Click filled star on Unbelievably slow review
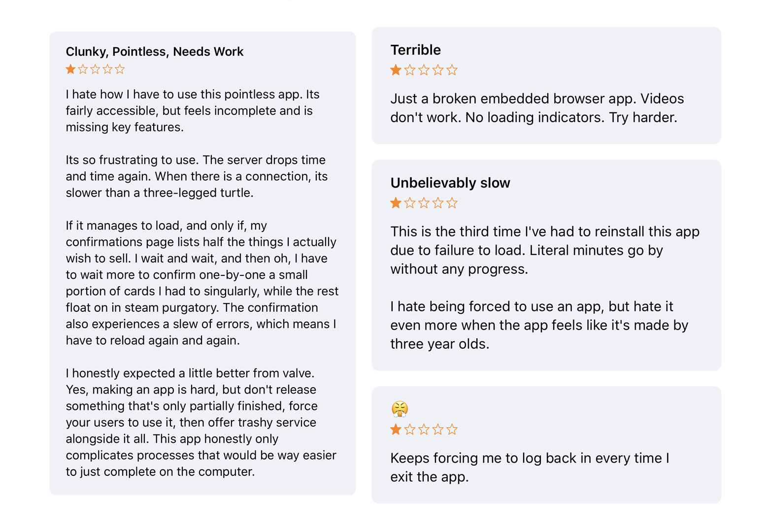The height and width of the screenshot is (532, 768). [396, 203]
